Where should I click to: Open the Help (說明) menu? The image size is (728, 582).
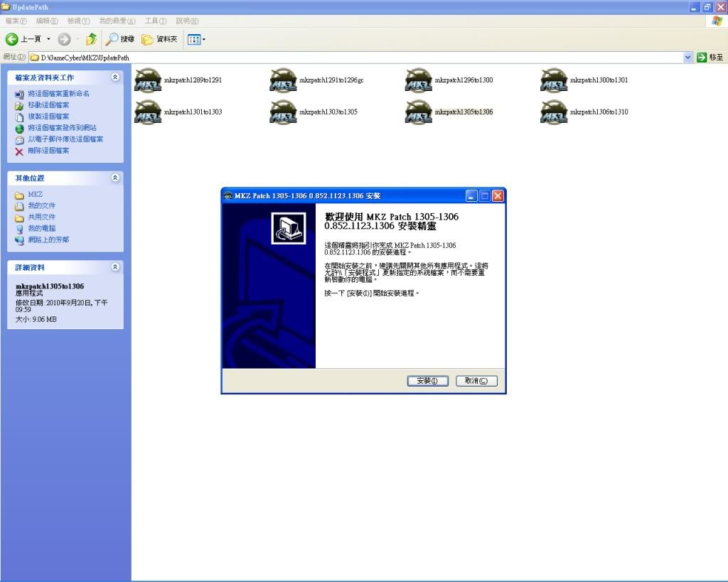[x=187, y=21]
